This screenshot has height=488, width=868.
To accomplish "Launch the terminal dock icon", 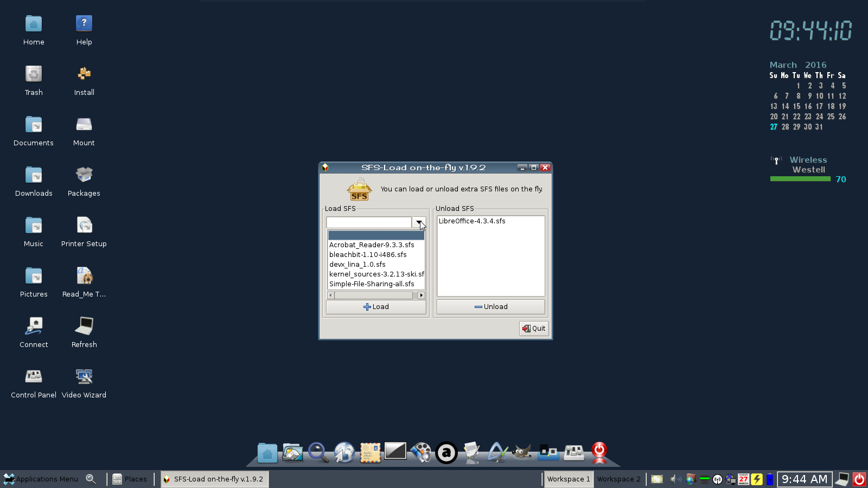I will coord(395,451).
